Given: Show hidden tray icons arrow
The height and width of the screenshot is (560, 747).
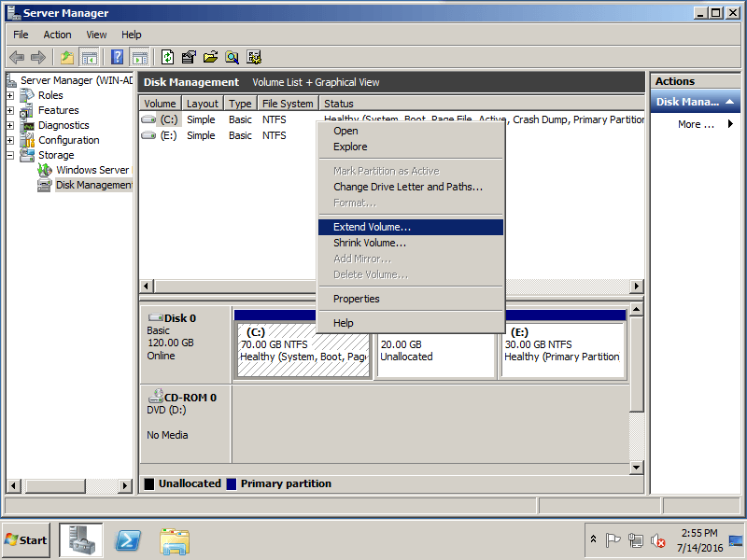Looking at the screenshot, I should click(593, 539).
